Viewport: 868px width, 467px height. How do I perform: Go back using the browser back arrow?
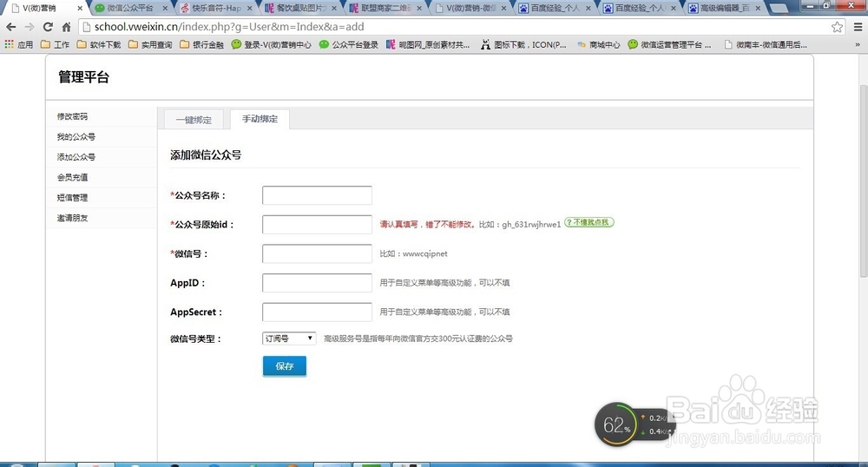tap(11, 27)
